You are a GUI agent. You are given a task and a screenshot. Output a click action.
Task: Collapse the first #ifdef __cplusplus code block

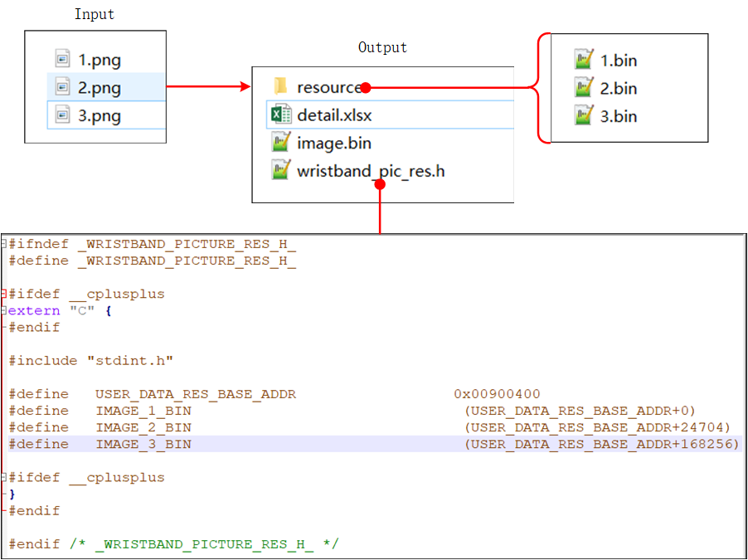click(4, 294)
